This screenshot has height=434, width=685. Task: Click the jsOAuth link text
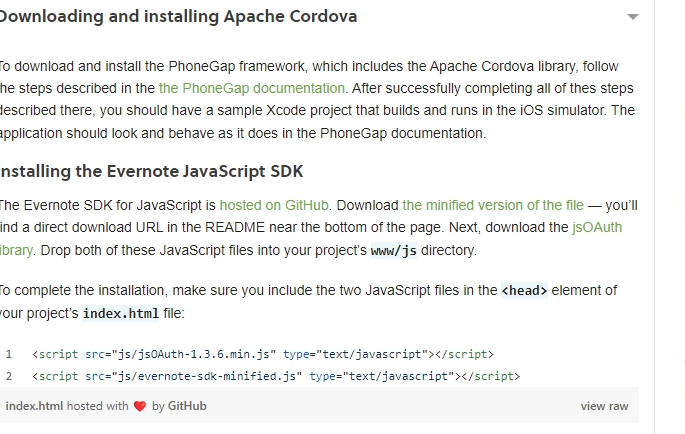pyautogui.click(x=597, y=228)
